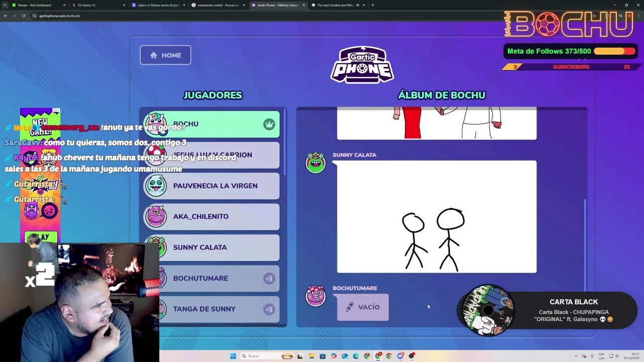Click the PLAY banner button
644x362 pixels.
point(41,237)
